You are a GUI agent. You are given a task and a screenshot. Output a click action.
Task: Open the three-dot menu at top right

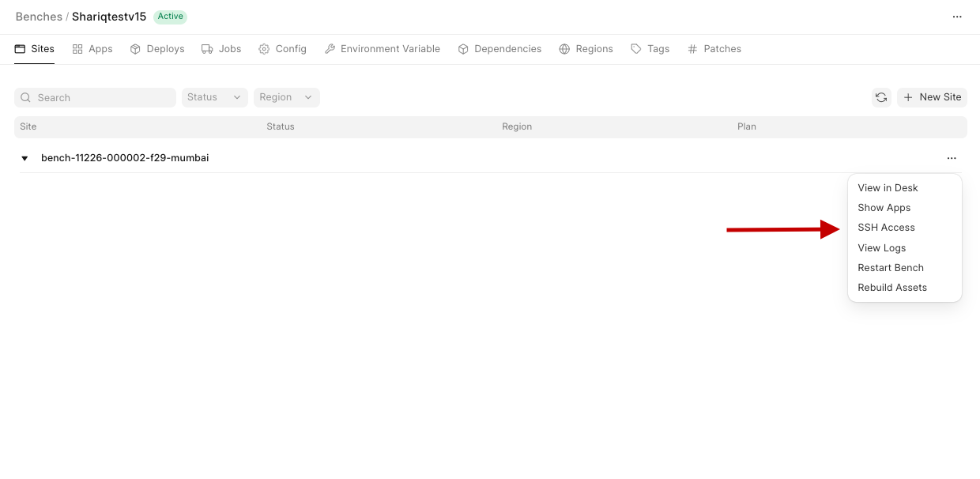957,17
